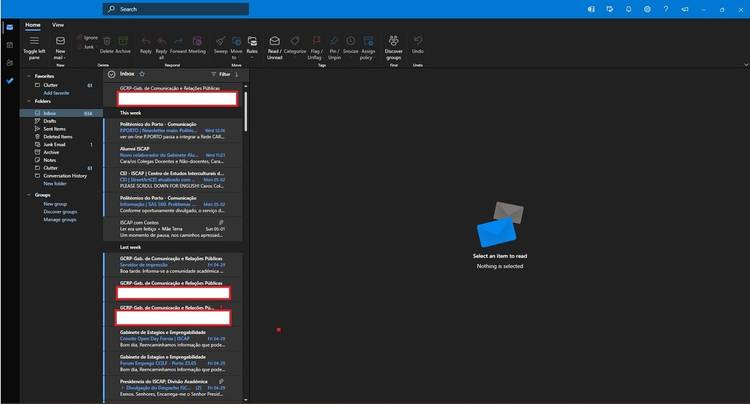Toggle Pin / Unpin for message
This screenshot has height=404, width=750.
334,47
